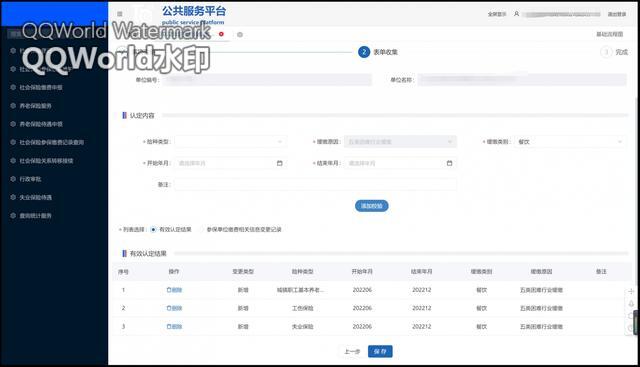Click the icon beside 社会保险参保缴费记录查询 in sidebar
Image resolution: width=640 pixels, height=367 pixels.
pos(13,142)
